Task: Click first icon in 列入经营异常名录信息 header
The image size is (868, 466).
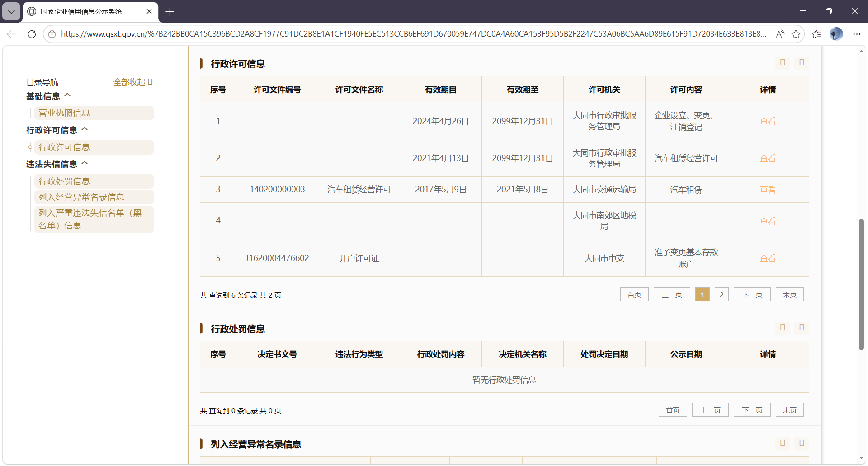Action: click(x=783, y=443)
